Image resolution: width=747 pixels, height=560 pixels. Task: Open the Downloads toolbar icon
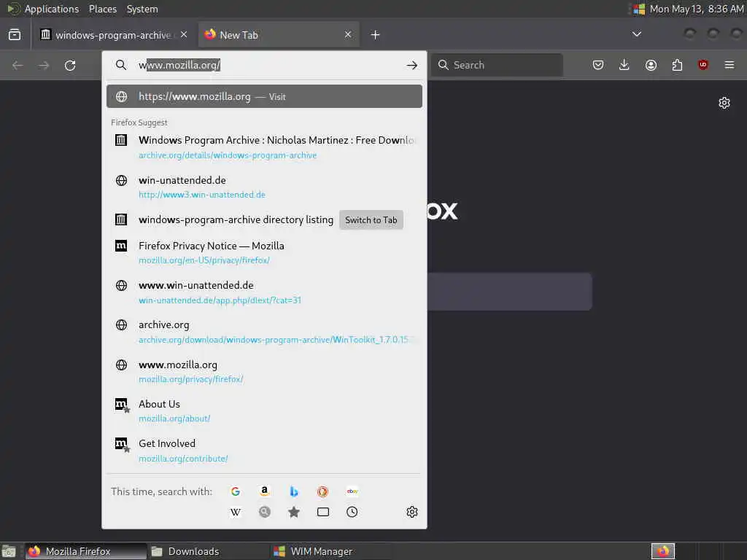(x=624, y=65)
